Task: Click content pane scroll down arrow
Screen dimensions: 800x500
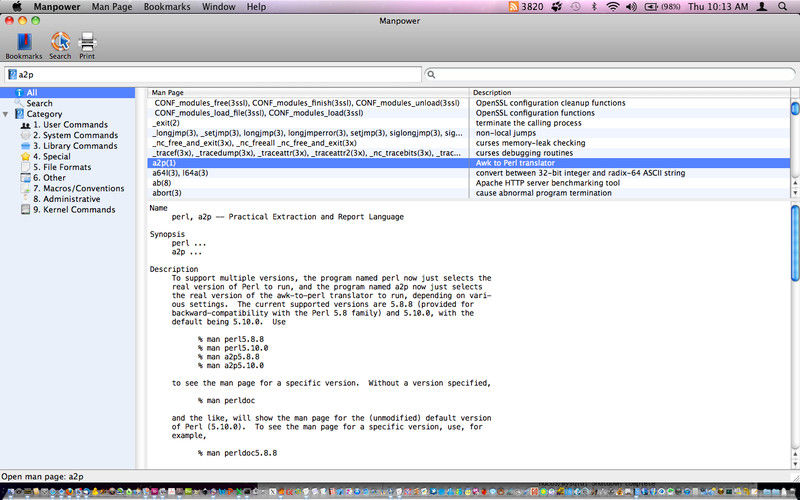Action: [795, 464]
